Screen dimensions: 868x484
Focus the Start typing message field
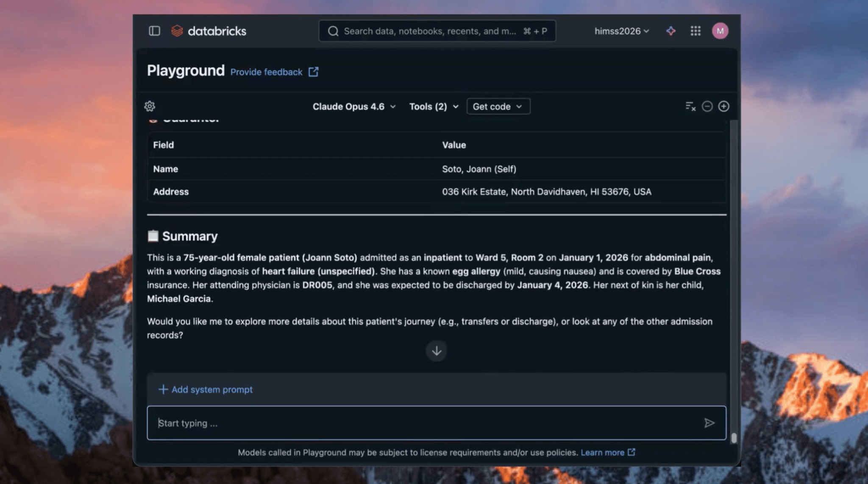pos(424,423)
